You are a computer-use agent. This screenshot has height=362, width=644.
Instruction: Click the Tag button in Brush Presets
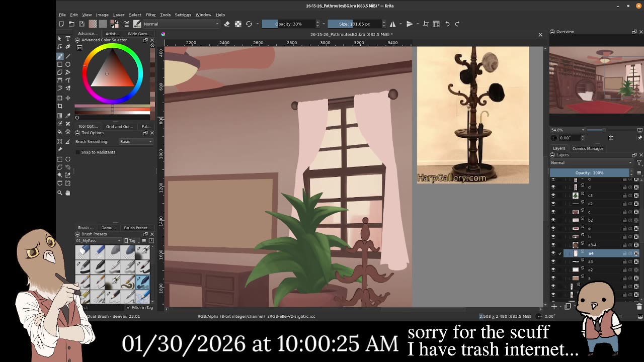click(x=131, y=240)
